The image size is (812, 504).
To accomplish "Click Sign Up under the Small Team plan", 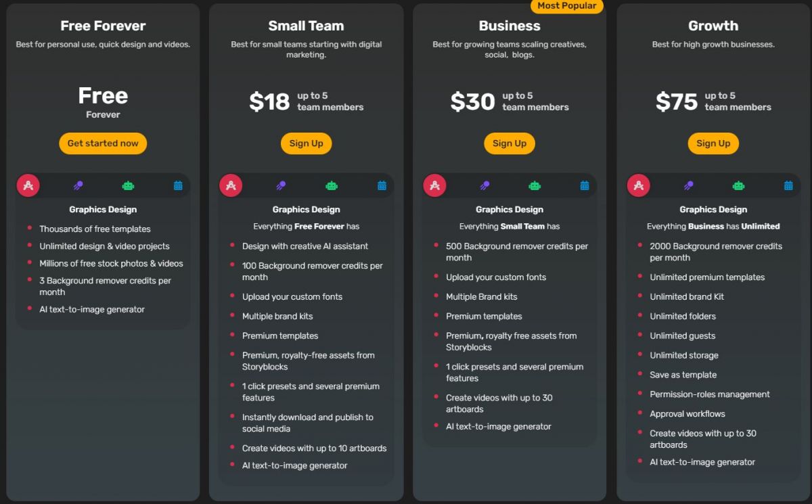I will (x=306, y=143).
